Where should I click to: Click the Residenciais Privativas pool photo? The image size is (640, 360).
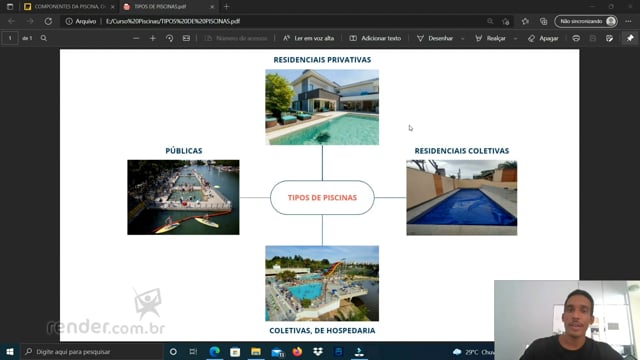(x=322, y=107)
